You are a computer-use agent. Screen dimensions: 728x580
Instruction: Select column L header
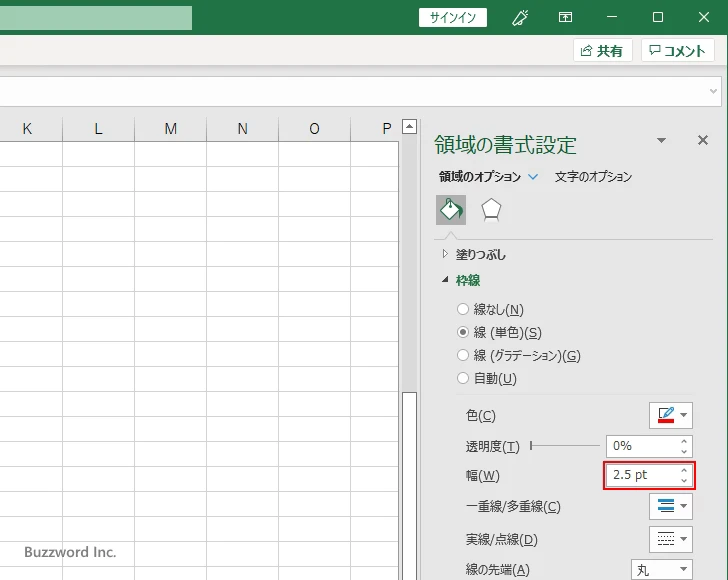[x=98, y=129]
